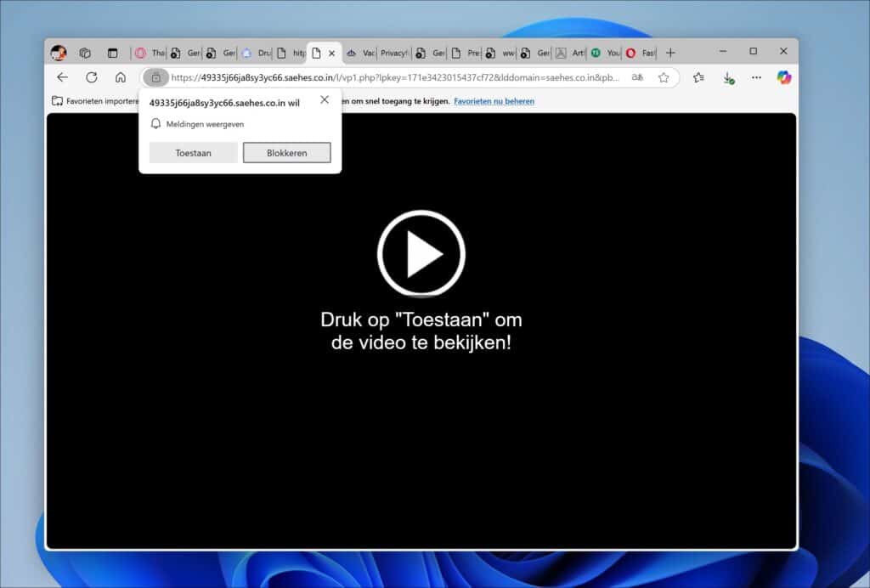This screenshot has height=588, width=870.
Task: Click the large play button on the page
Action: (x=421, y=253)
